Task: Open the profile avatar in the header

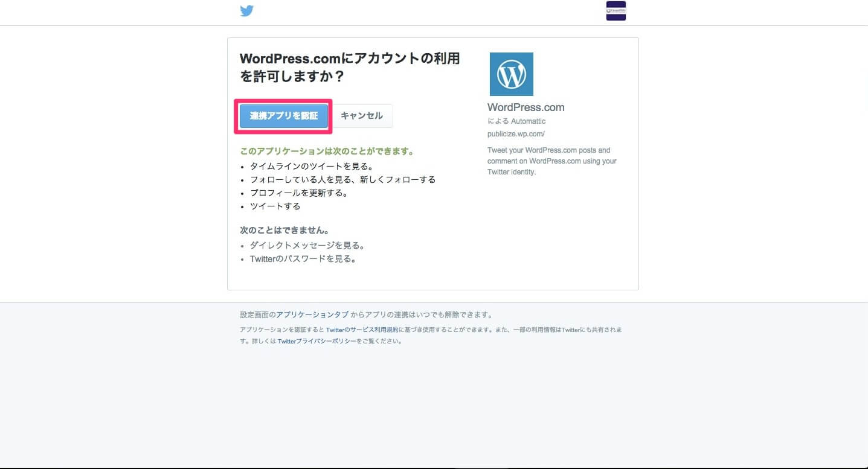Action: [616, 11]
